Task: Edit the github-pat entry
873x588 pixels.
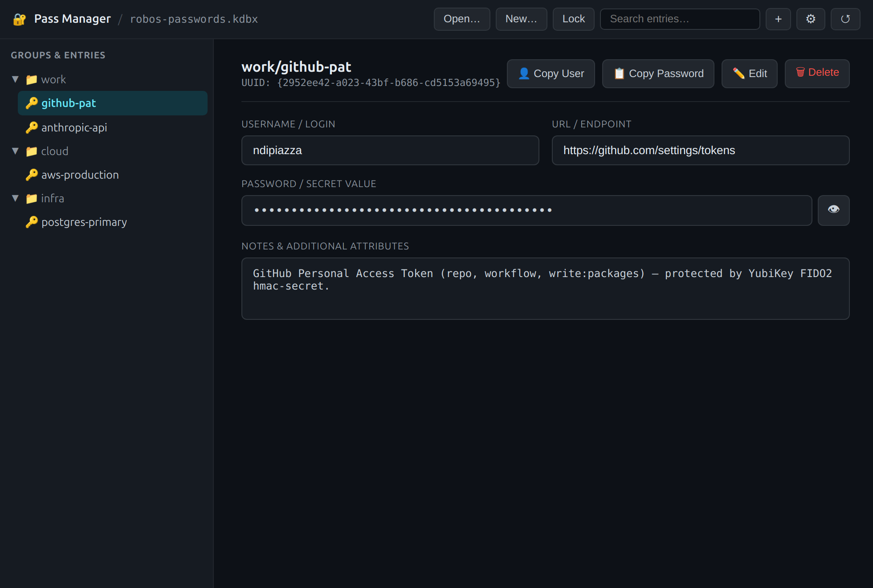Action: pyautogui.click(x=750, y=74)
